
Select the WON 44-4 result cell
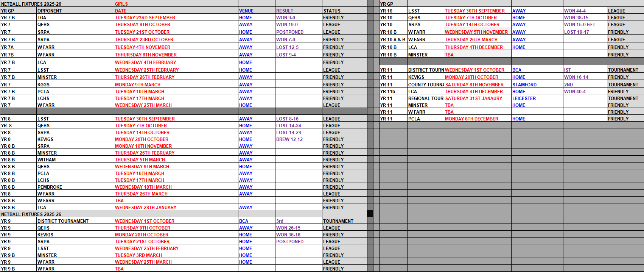(x=575, y=11)
